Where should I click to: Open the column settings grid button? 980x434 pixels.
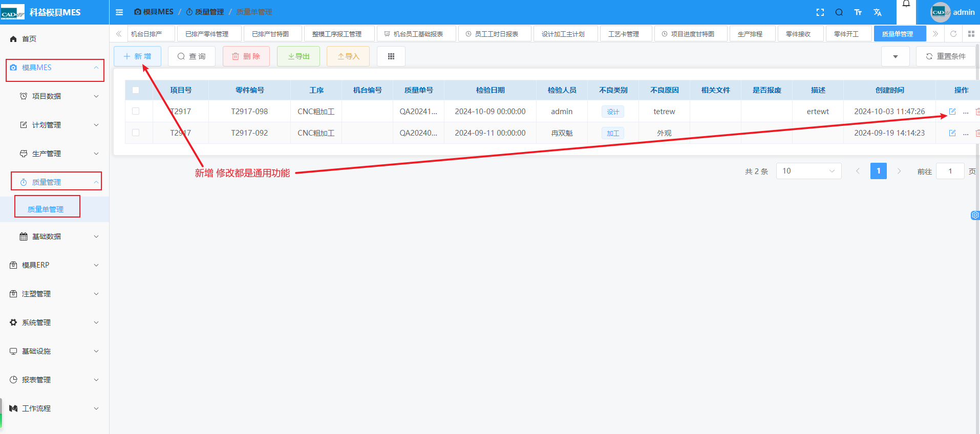(x=391, y=56)
